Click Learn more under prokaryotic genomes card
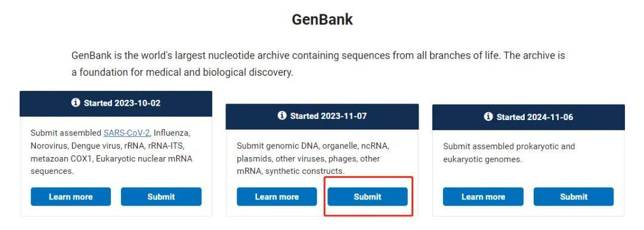 (483, 197)
